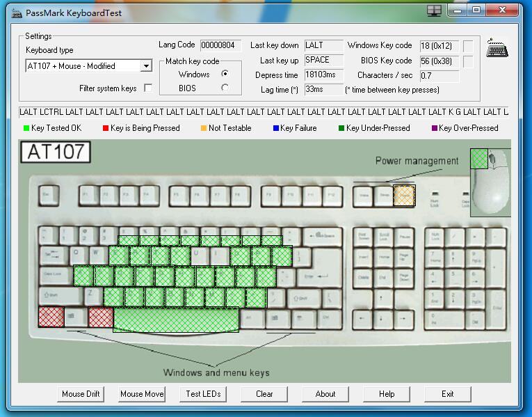This screenshot has height=417, width=532.
Task: Open the Mouse Drift test
Action: tap(81, 394)
